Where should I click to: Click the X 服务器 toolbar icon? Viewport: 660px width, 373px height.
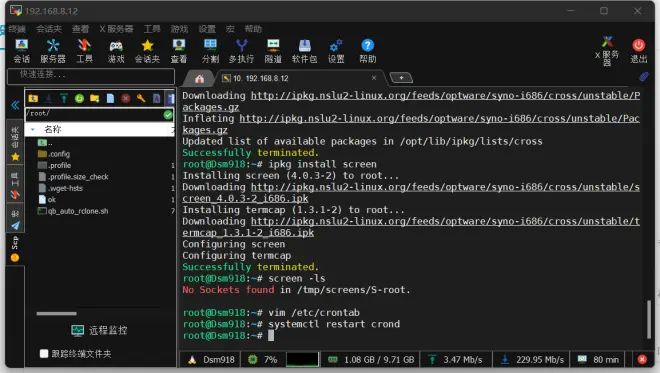(x=607, y=51)
